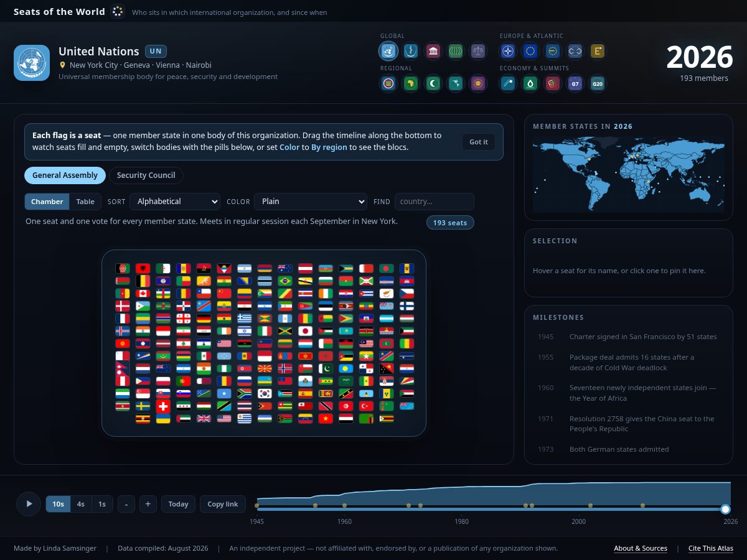The image size is (747, 560).
Task: Pin the Nepal flag seat
Action: pos(123,368)
